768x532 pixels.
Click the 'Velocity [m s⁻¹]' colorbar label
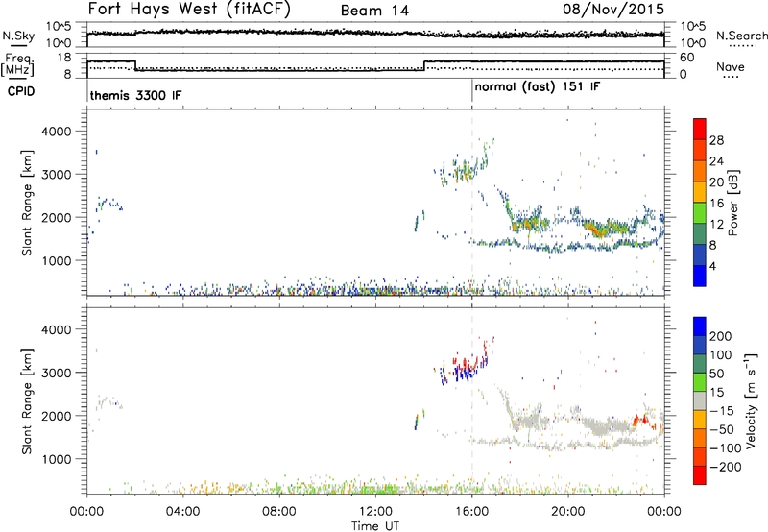point(750,400)
